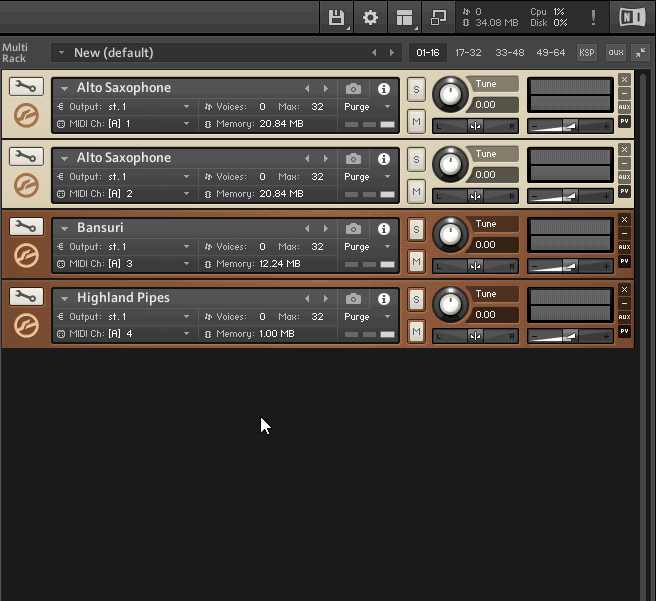656x601 pixels.
Task: Click the minimize view (overlapping windows) icon
Action: tap(438, 18)
